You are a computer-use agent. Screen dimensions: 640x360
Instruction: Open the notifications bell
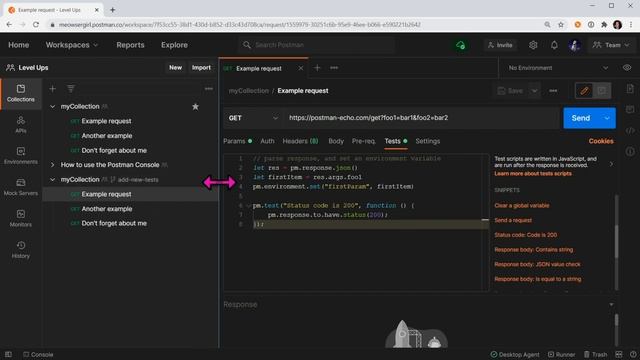554,45
